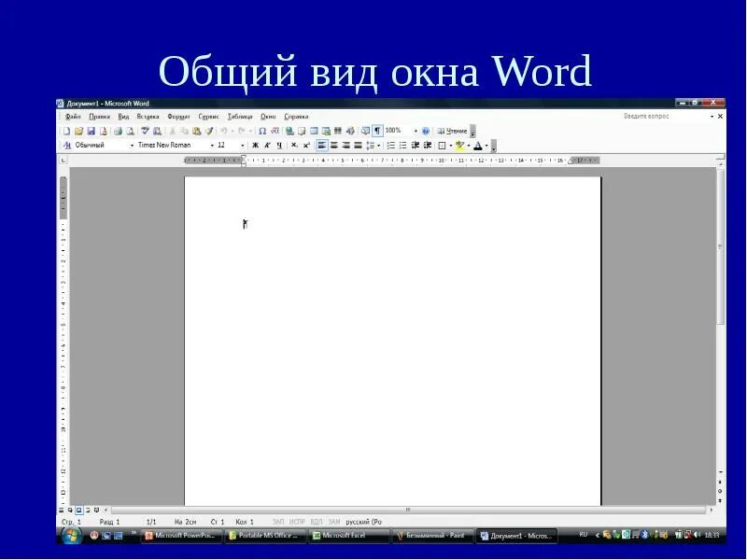Open the font size 12 dropdown
This screenshot has height=560, width=747.
[243, 146]
